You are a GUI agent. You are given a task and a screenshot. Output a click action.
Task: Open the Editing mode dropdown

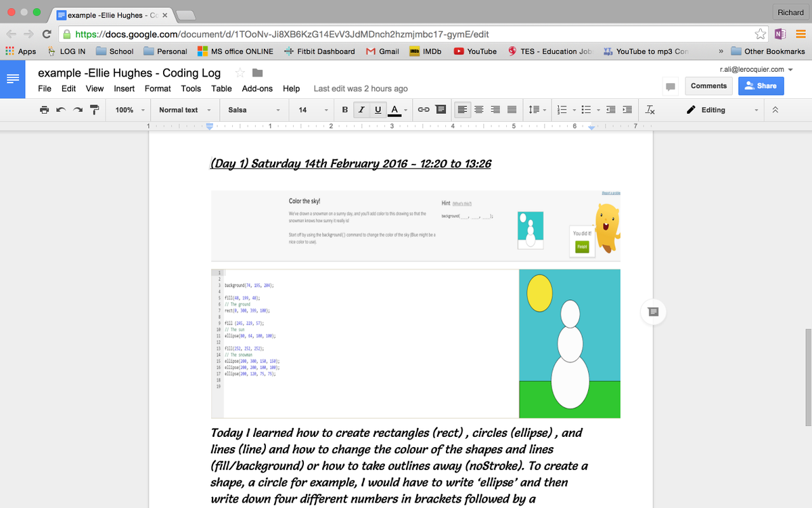tap(722, 110)
